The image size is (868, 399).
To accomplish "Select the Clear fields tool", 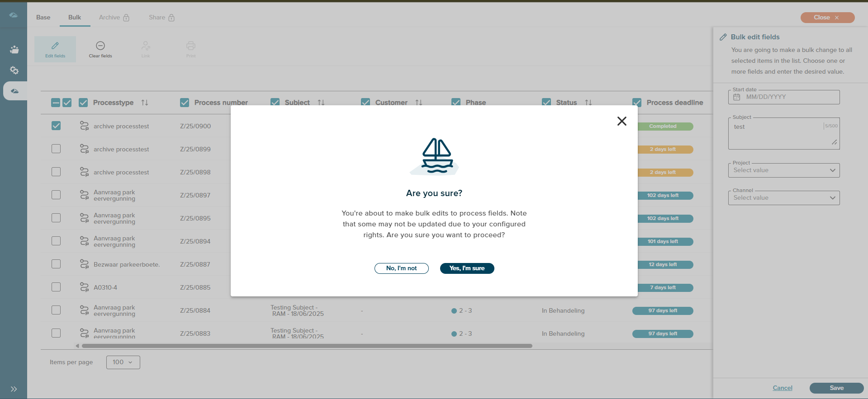I will tap(100, 49).
